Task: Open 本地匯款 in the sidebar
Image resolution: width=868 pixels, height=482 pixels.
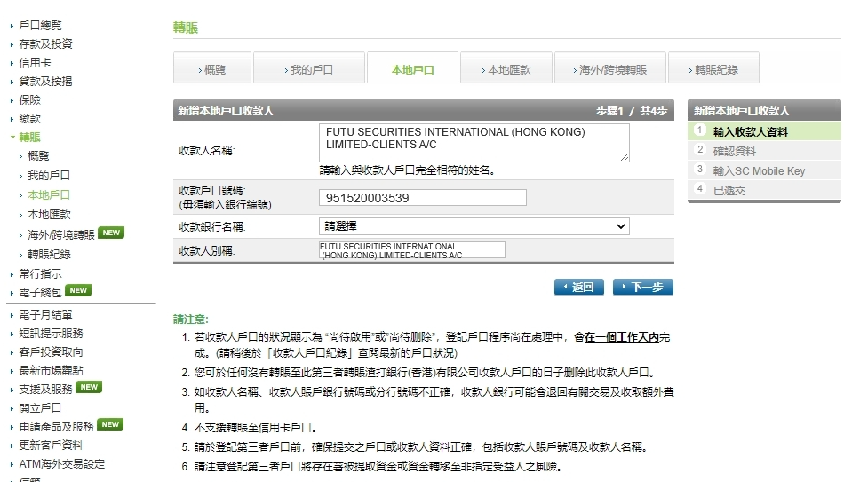Action: tap(49, 215)
